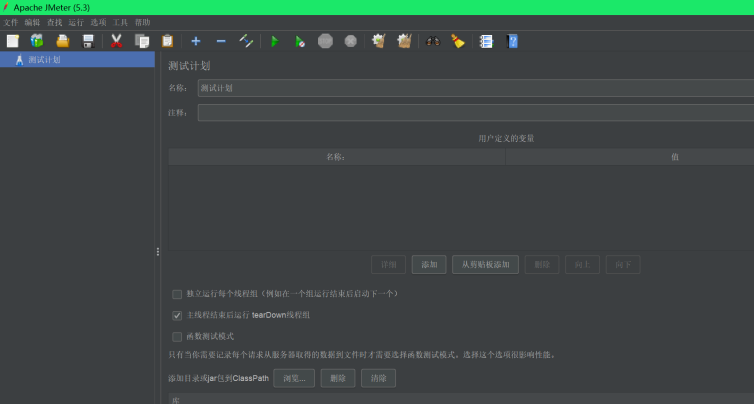The height and width of the screenshot is (405, 754).
Task: Open the Function helper list icon
Action: pos(486,41)
